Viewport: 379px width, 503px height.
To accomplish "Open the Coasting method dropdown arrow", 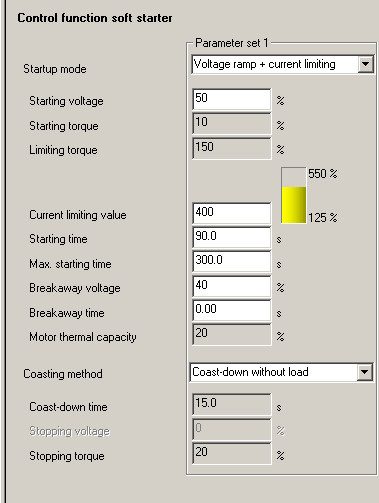I will click(x=364, y=372).
